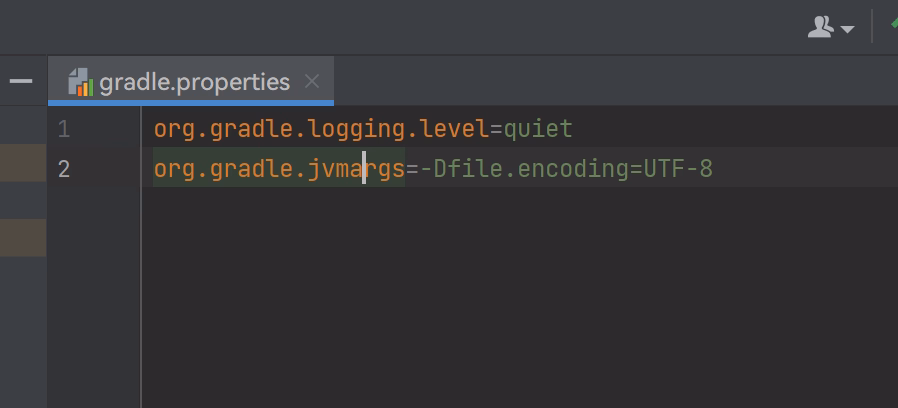Click the green build hammer icon
This screenshot has width=898, height=408.
pos(894,23)
